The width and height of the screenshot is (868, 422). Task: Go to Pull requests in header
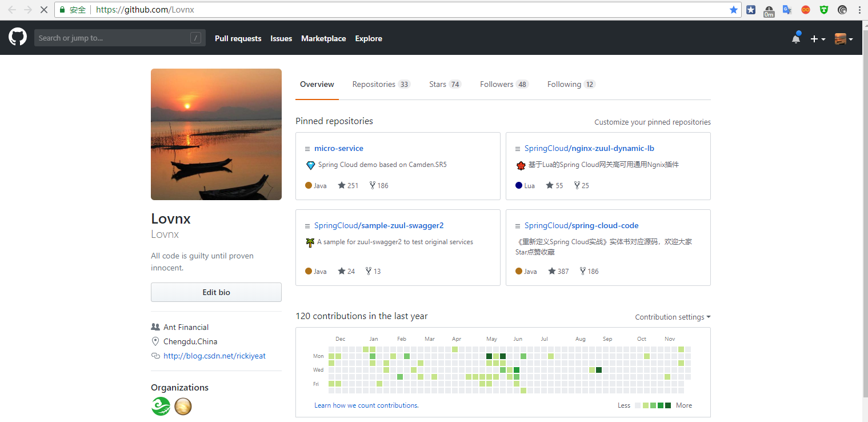pos(238,38)
